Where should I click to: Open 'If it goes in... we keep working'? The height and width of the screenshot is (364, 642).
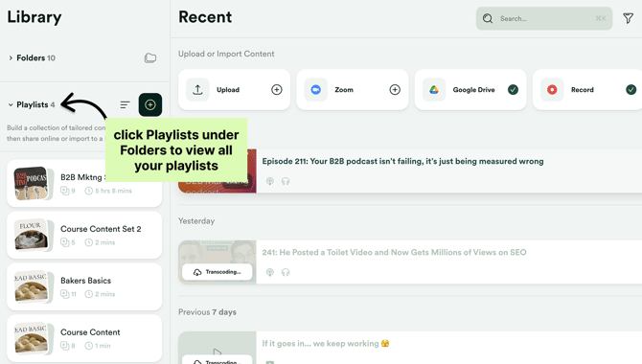326,344
